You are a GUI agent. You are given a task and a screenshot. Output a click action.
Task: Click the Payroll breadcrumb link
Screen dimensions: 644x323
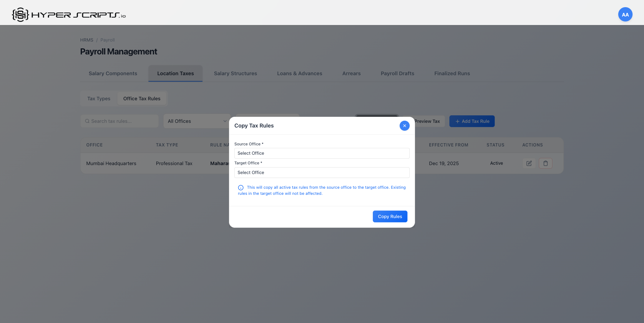tap(107, 40)
